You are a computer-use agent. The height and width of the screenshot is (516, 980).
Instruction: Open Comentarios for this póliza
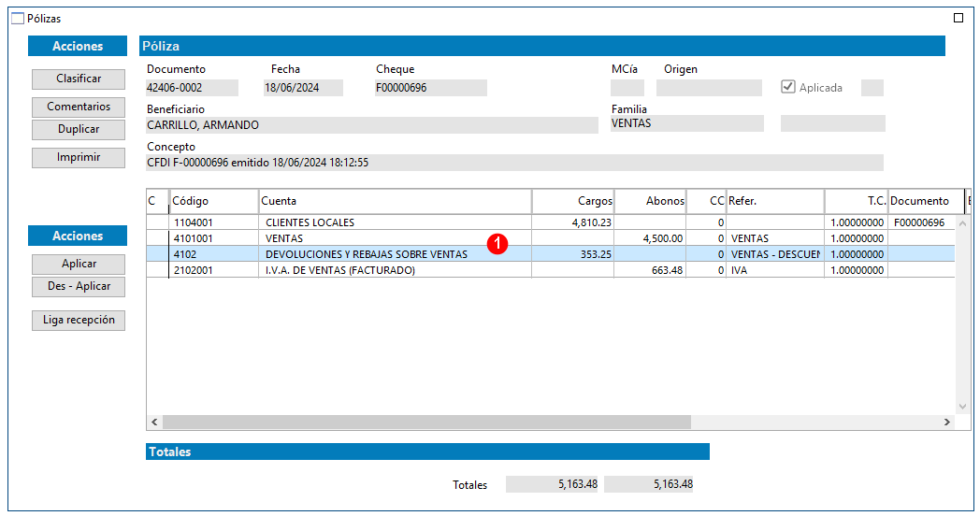79,107
